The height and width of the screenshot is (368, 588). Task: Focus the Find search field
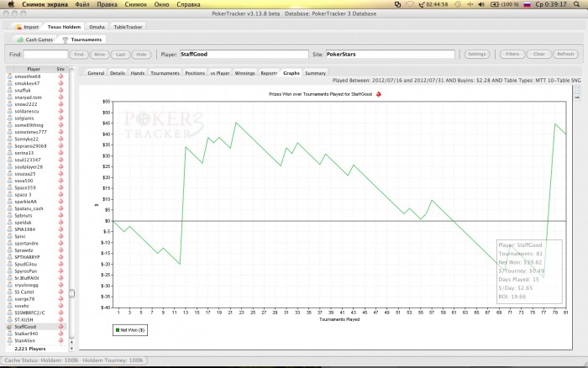coord(45,55)
